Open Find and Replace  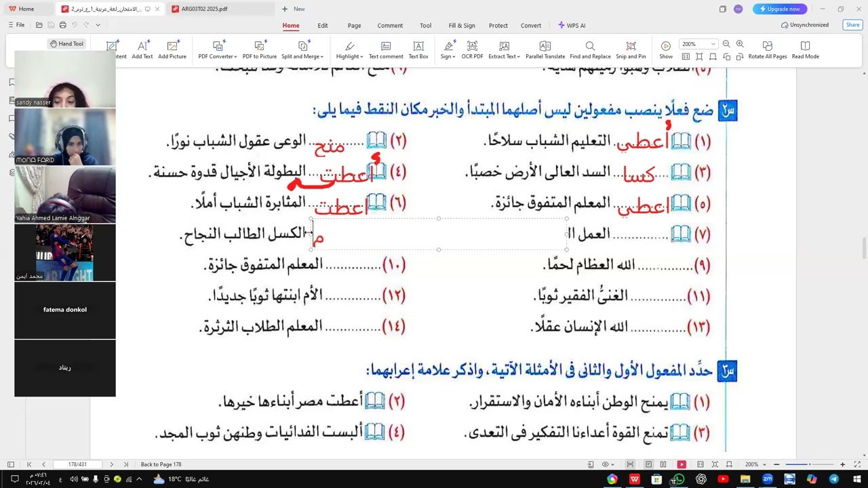click(x=590, y=49)
